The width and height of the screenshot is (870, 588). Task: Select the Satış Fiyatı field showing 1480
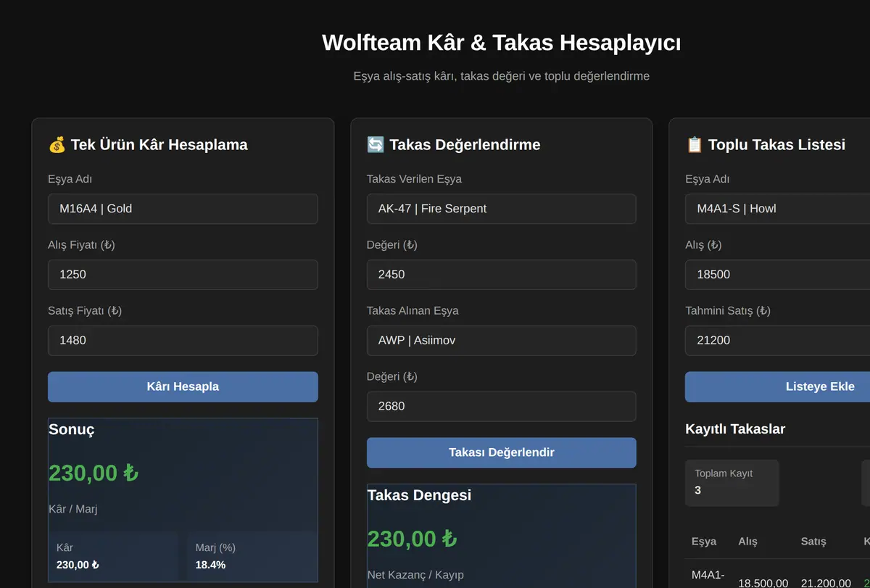click(x=183, y=341)
